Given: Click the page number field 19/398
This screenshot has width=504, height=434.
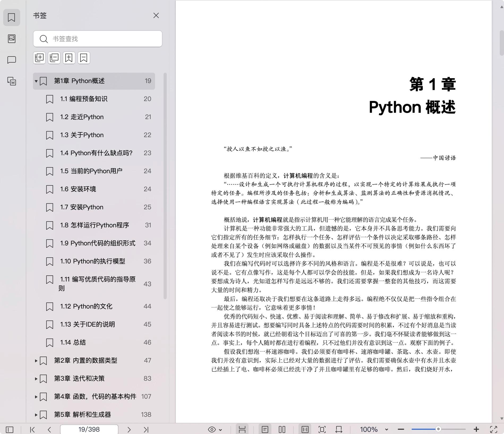Looking at the screenshot, I should (89, 429).
